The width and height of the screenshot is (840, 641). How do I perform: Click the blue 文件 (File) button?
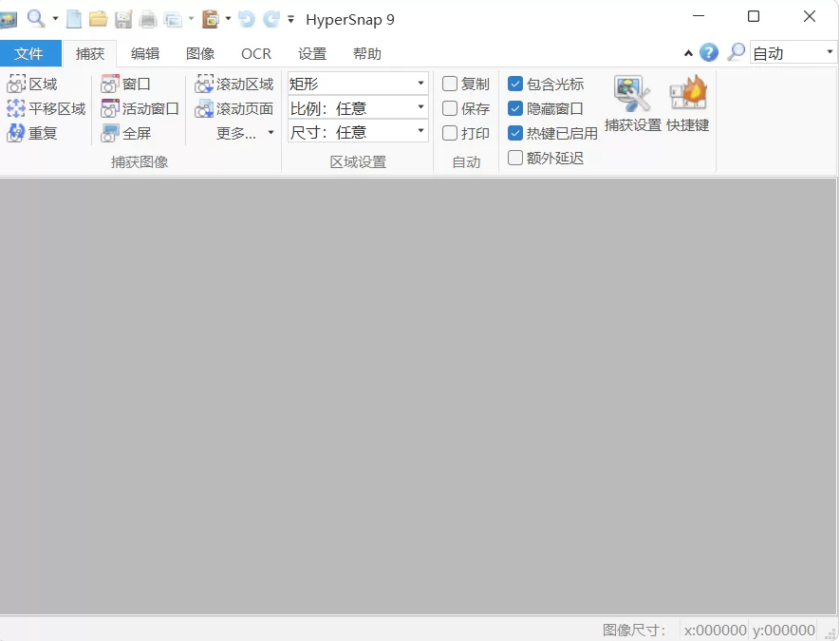(30, 54)
